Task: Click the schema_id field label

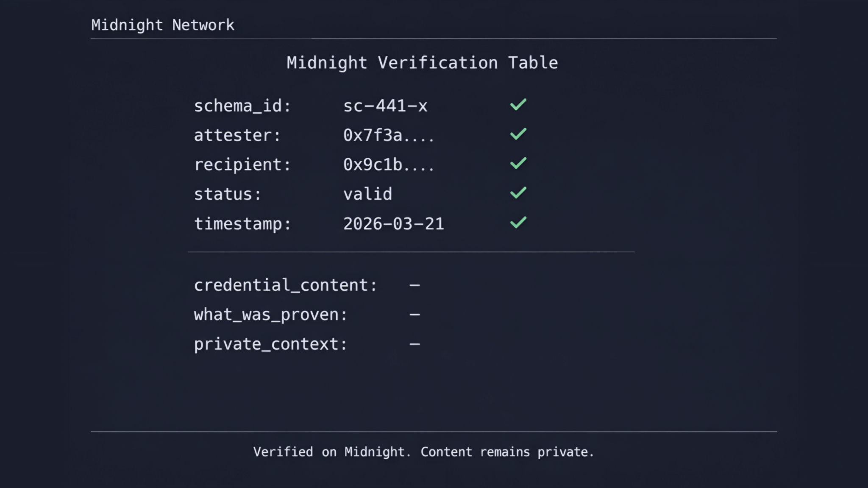Action: [x=242, y=106]
